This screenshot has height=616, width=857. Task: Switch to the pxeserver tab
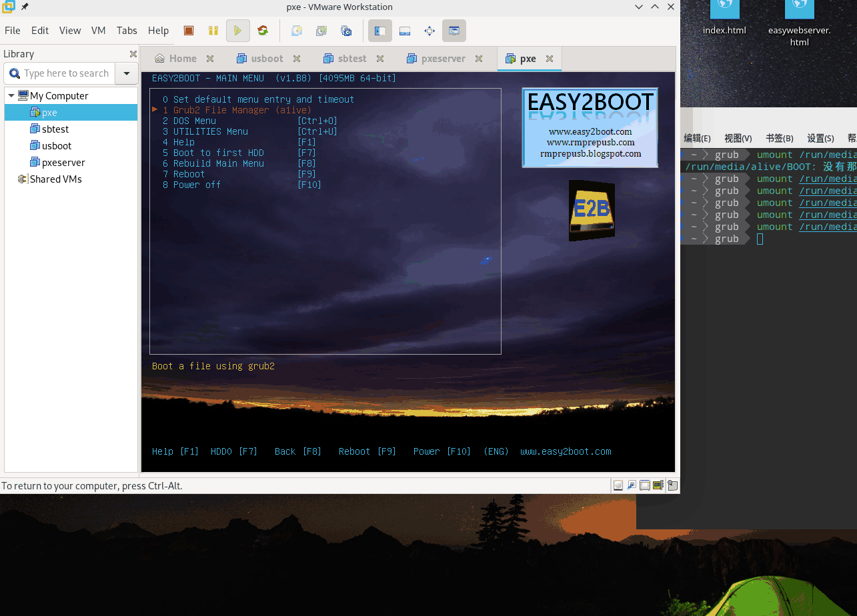click(437, 59)
